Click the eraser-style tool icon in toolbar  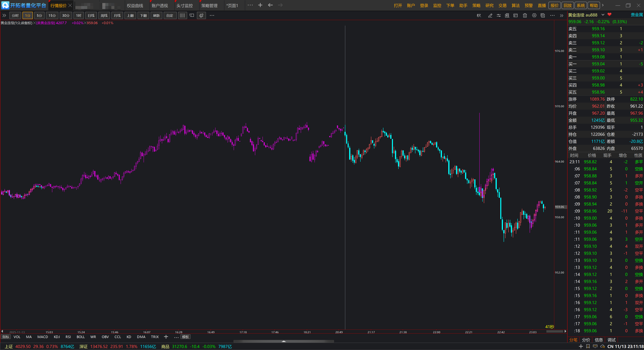[201, 15]
